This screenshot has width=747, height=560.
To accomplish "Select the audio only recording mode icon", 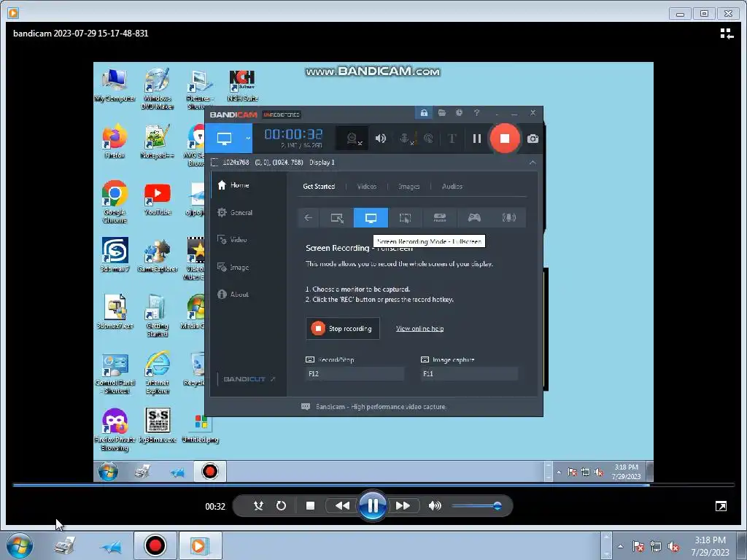I will pyautogui.click(x=508, y=217).
